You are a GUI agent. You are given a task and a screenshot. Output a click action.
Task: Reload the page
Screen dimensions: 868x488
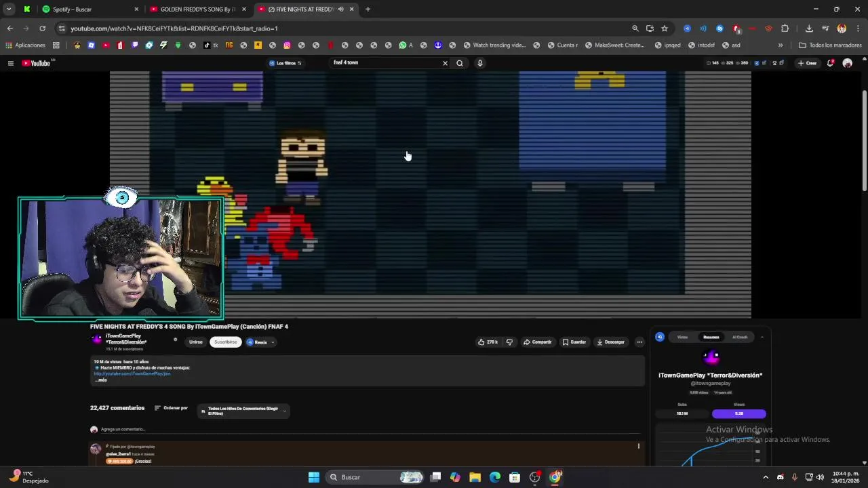(x=42, y=28)
